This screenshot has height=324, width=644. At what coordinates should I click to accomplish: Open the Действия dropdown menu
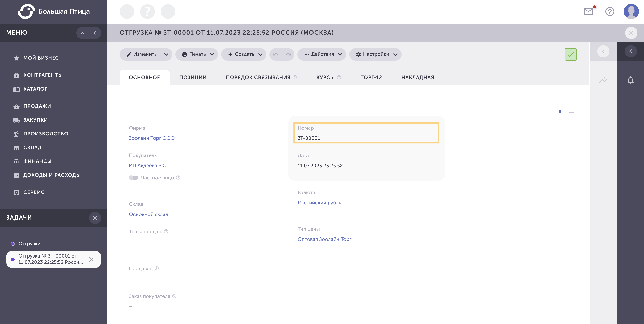(x=322, y=54)
